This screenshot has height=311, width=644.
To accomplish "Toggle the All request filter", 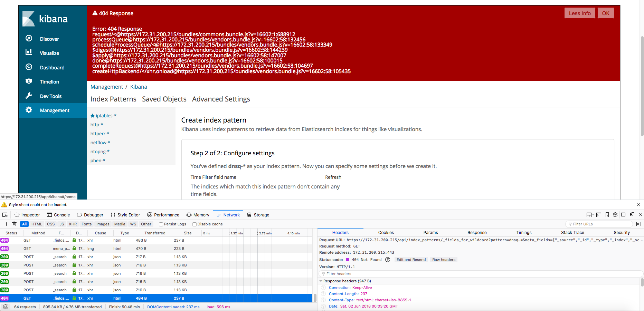I will coord(24,224).
